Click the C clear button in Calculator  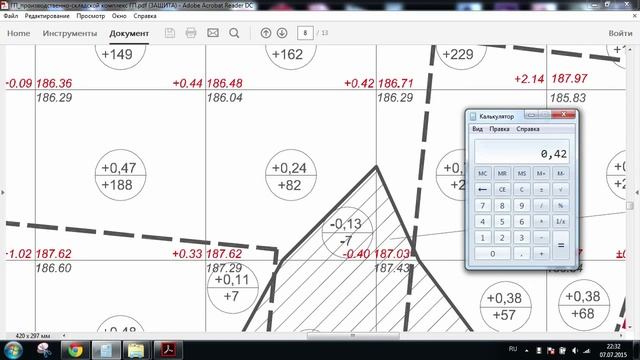(522, 189)
